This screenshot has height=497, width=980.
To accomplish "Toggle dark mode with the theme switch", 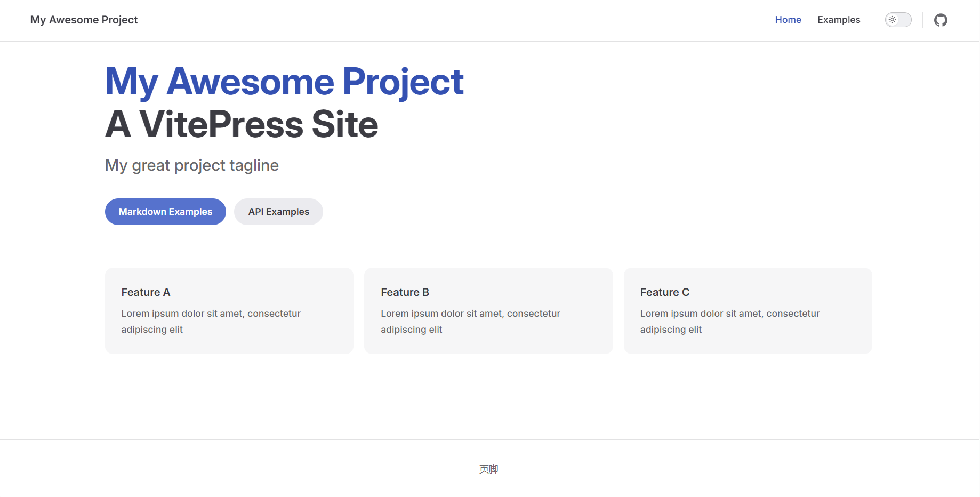I will tap(898, 20).
